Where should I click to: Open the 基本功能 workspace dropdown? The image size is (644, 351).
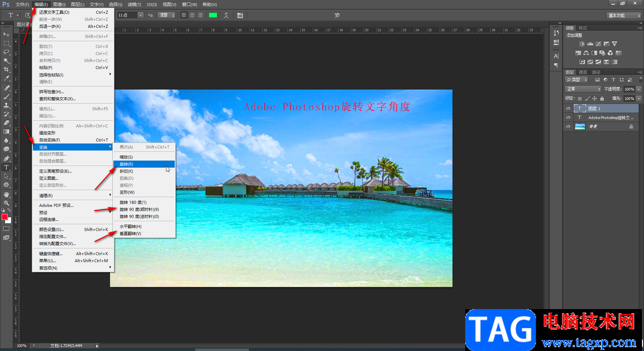624,15
